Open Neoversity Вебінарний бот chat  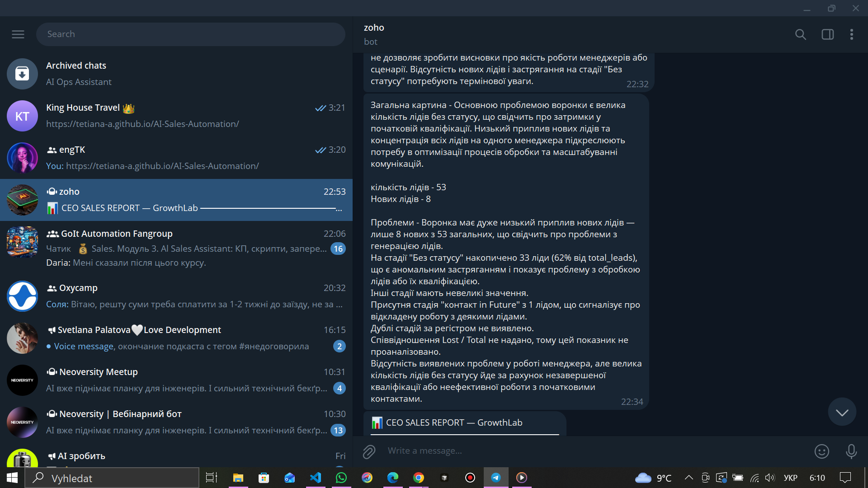[176, 422]
